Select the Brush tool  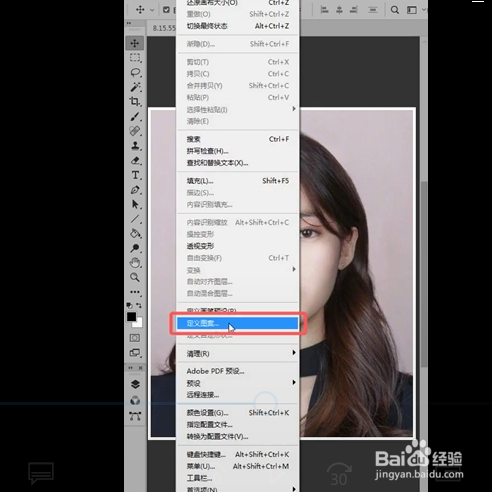[135, 116]
